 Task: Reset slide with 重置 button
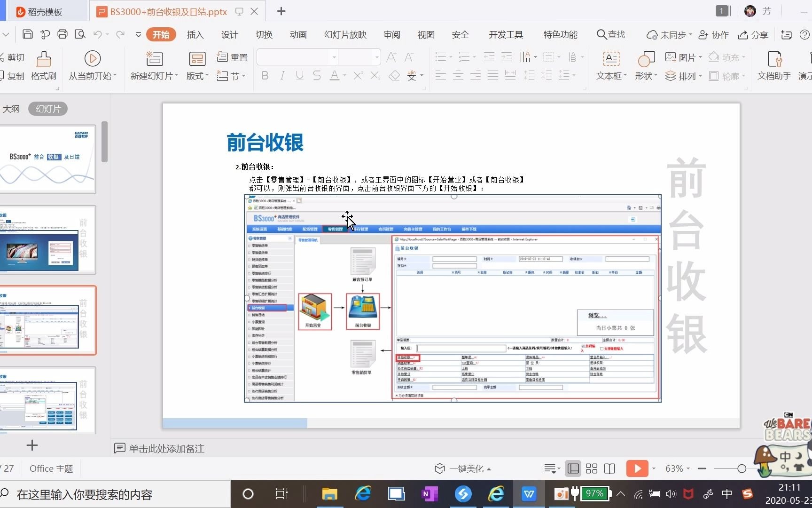tap(232, 57)
